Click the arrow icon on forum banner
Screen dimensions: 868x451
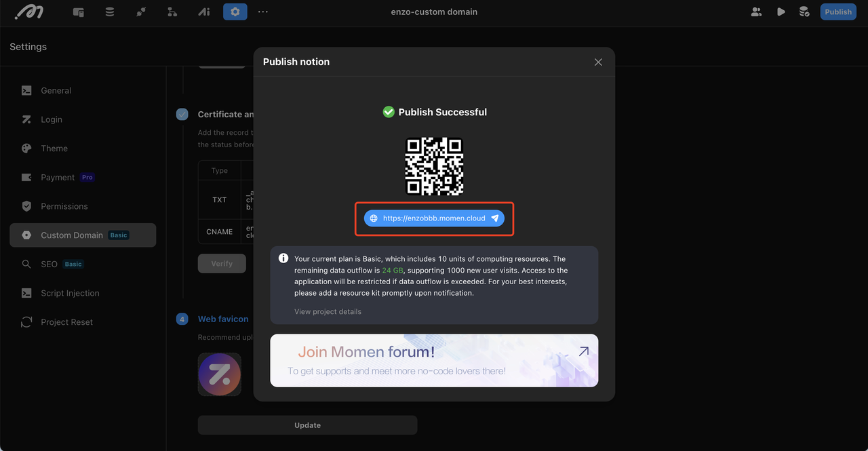[x=583, y=351]
